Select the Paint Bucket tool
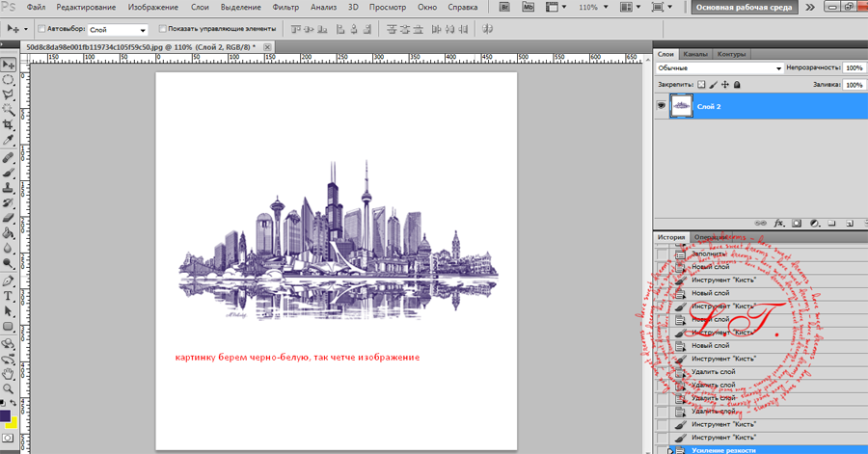The width and height of the screenshot is (868, 454). [8, 233]
